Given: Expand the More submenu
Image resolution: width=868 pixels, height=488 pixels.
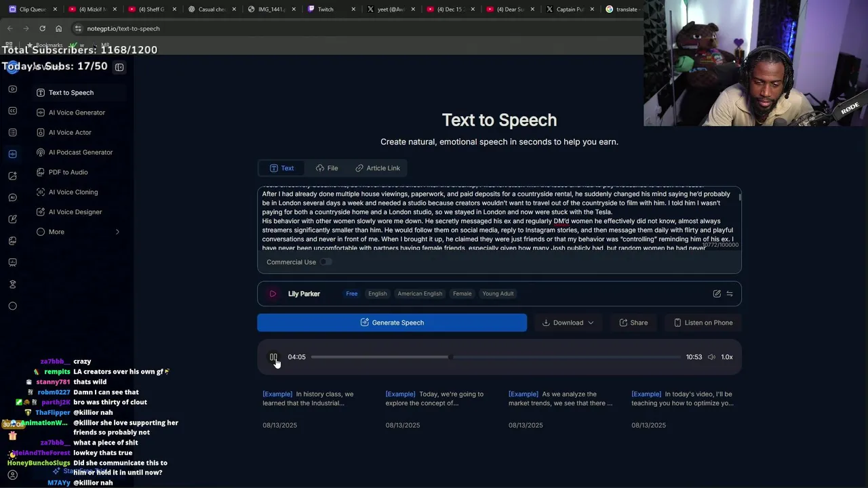Looking at the screenshot, I should click(79, 232).
